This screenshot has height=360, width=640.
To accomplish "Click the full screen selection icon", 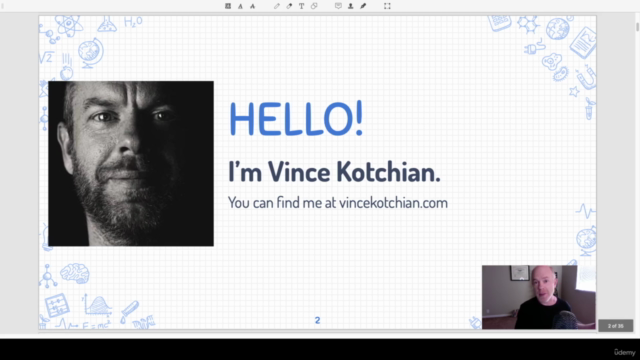I will click(x=387, y=6).
